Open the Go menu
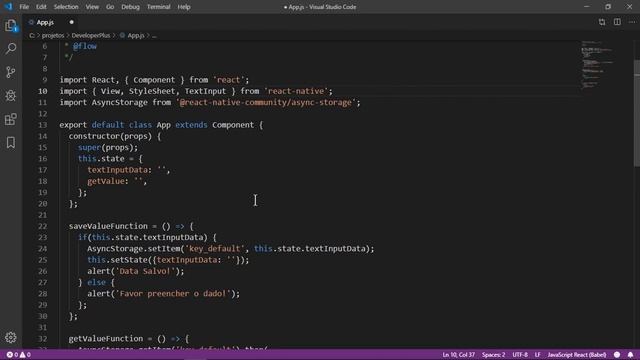Viewport: 640px width, 360px height. point(110,7)
